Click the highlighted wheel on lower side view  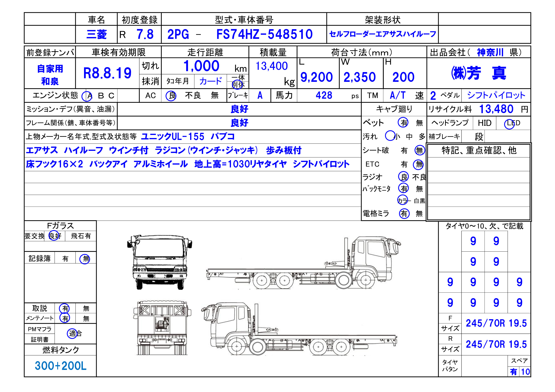(258, 347)
